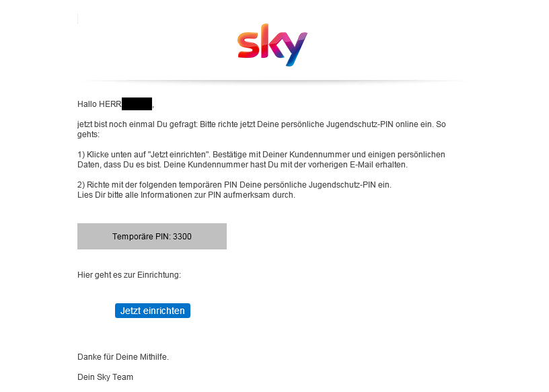Click the Hallo HERR greeting text
This screenshot has height=392, width=549.
click(x=100, y=104)
